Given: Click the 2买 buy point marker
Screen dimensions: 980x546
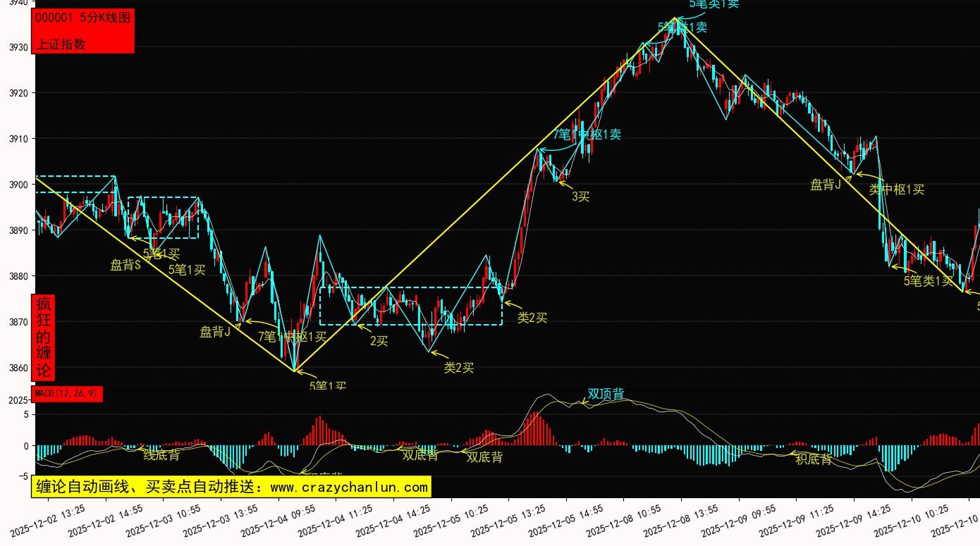Looking at the screenshot, I should pos(379,341).
